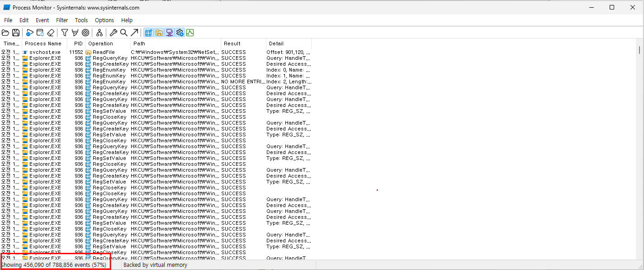
Task: Click 'Showing 456,090 of 788,856 events' status text
Action: point(53,265)
